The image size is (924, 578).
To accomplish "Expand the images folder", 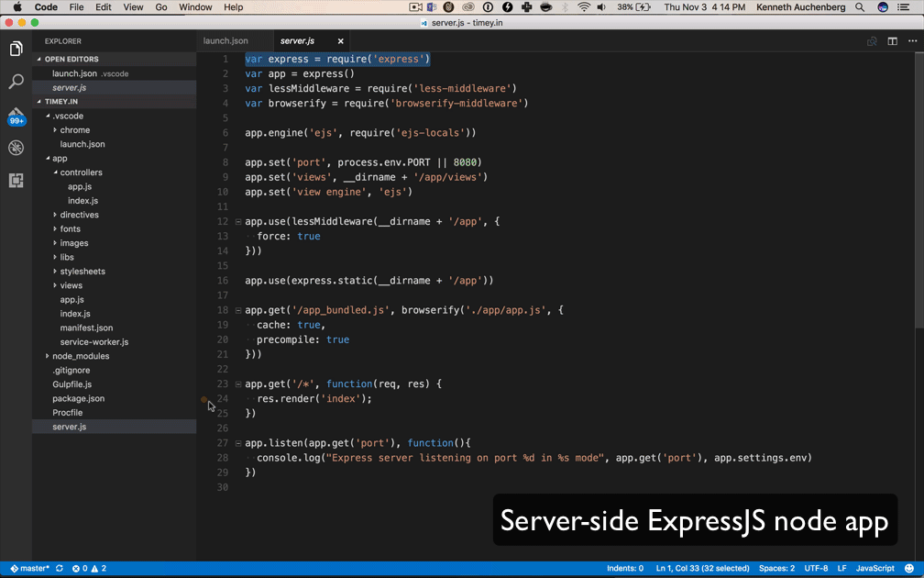I will tap(55, 243).
